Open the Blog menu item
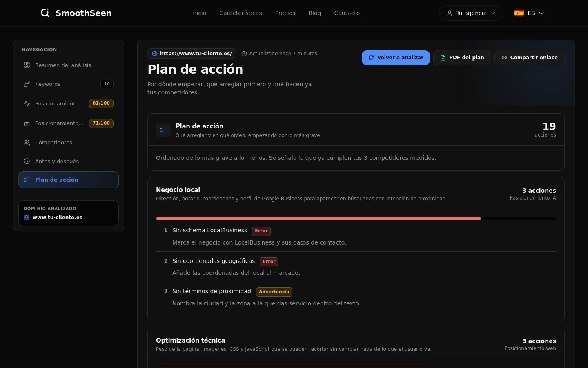Image resolution: width=588 pixels, height=368 pixels. pyautogui.click(x=314, y=13)
